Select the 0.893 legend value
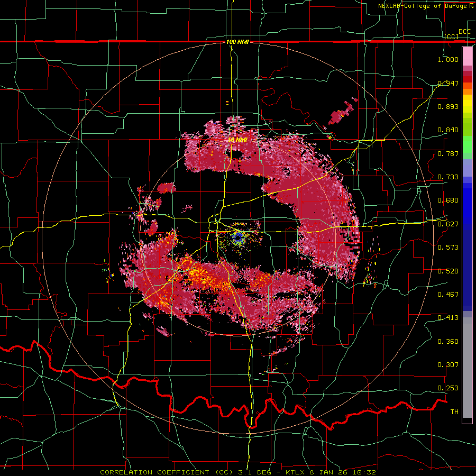Image resolution: width=476 pixels, height=476 pixels. point(448,106)
